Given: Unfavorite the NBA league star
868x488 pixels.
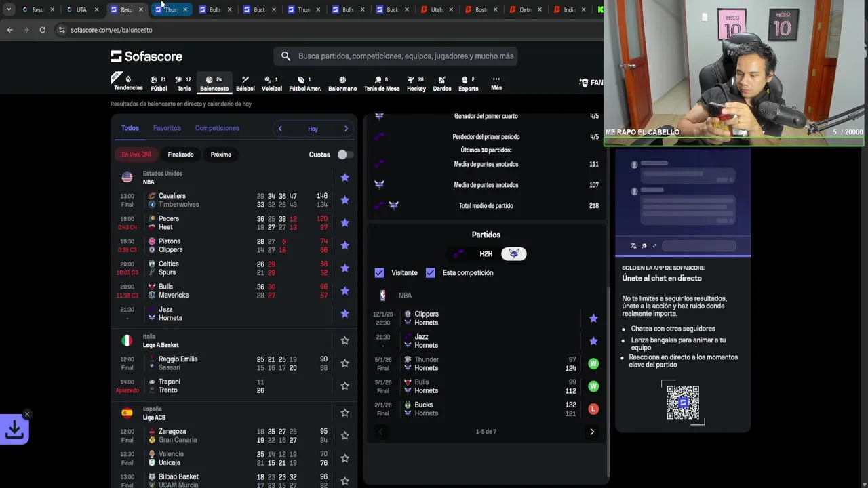Looking at the screenshot, I should (x=344, y=178).
